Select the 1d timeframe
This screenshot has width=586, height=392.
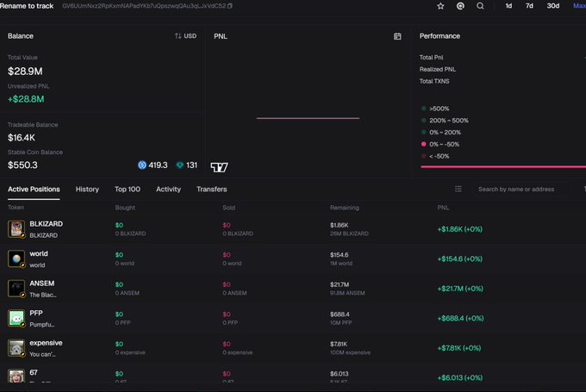tap(508, 6)
